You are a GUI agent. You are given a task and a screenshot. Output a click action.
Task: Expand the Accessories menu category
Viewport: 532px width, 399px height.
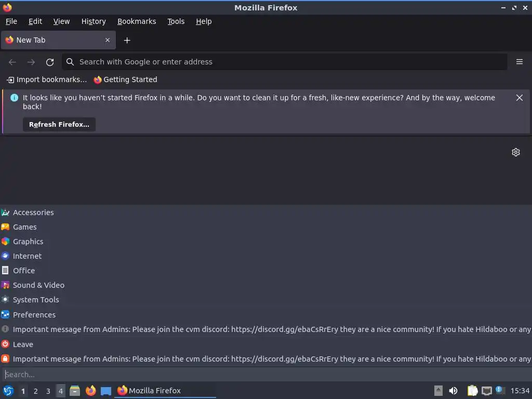click(x=266, y=212)
